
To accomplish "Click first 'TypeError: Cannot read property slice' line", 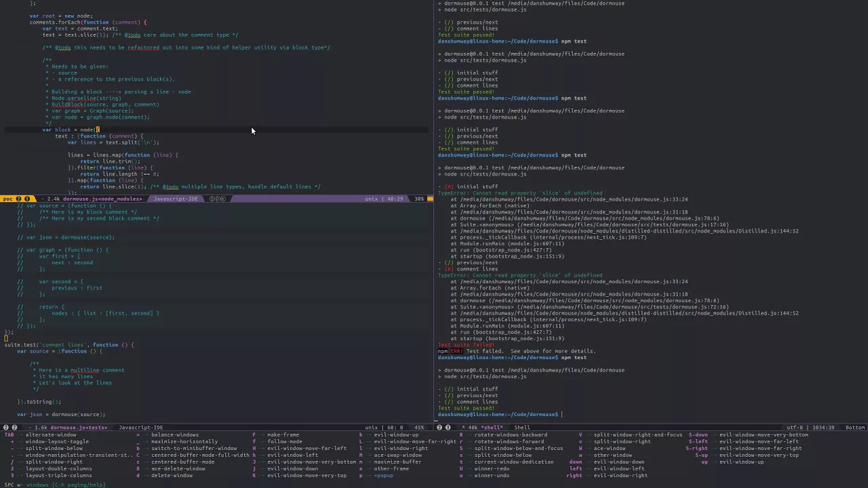I will pyautogui.click(x=520, y=193).
